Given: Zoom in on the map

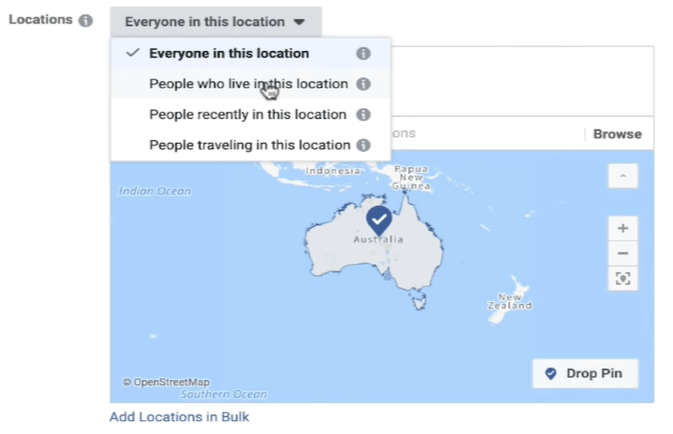Looking at the screenshot, I should point(623,228).
